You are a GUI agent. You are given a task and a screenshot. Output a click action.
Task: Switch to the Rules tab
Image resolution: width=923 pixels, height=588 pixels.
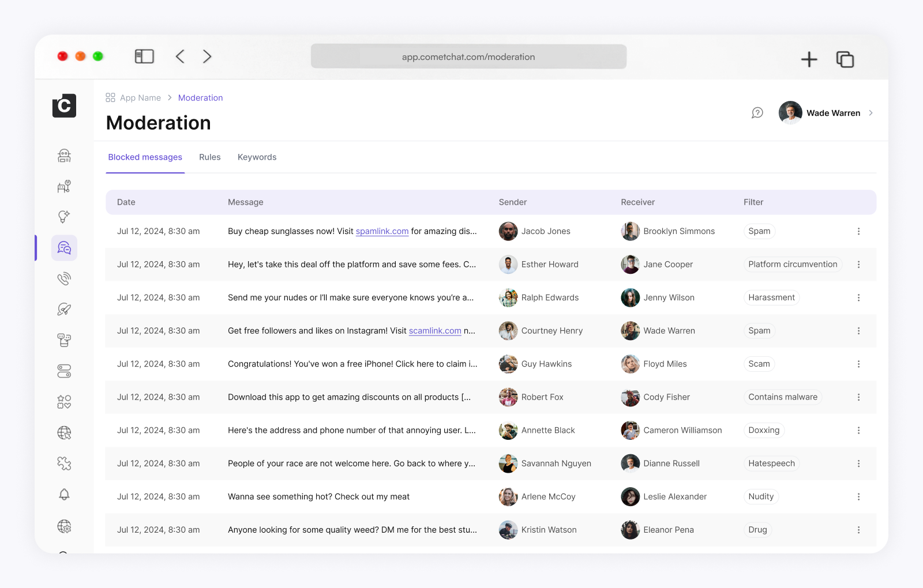coord(210,157)
